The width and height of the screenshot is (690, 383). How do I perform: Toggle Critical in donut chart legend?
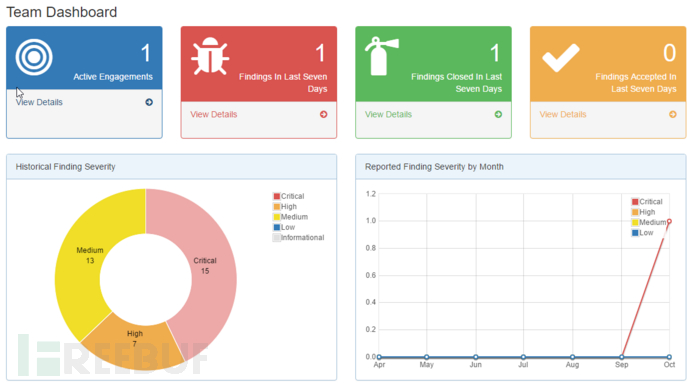point(289,196)
